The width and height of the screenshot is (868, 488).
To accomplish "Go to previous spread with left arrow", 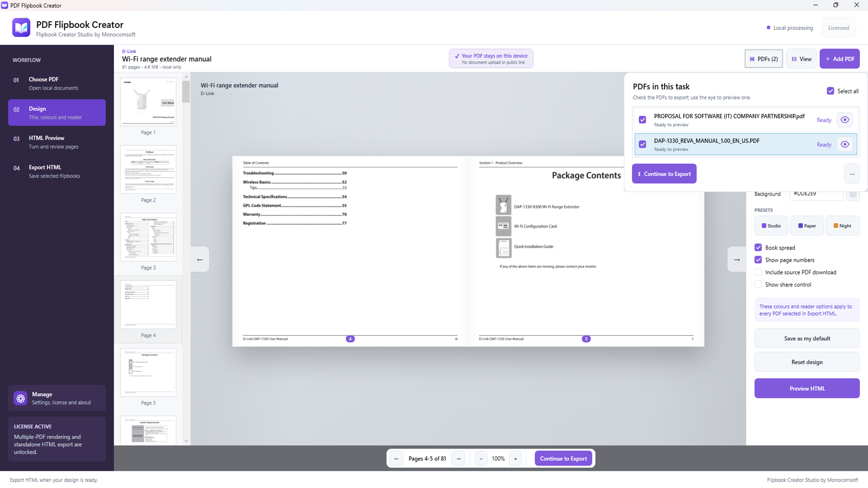I will (200, 259).
